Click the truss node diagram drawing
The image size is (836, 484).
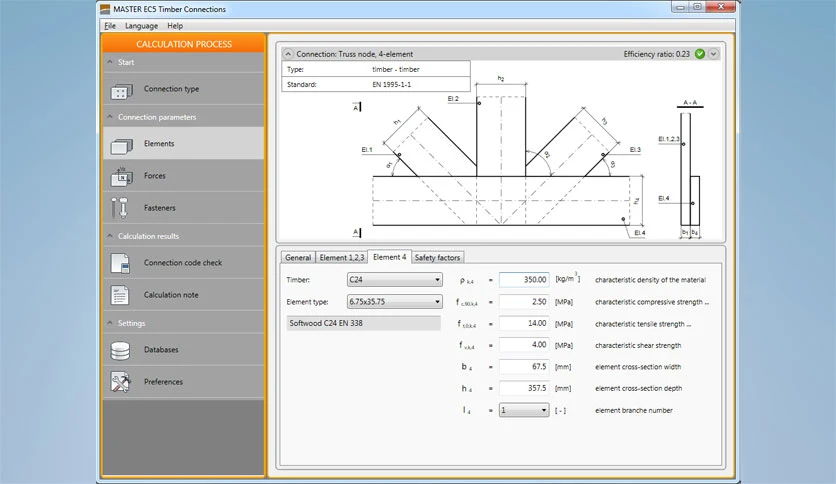[501, 157]
